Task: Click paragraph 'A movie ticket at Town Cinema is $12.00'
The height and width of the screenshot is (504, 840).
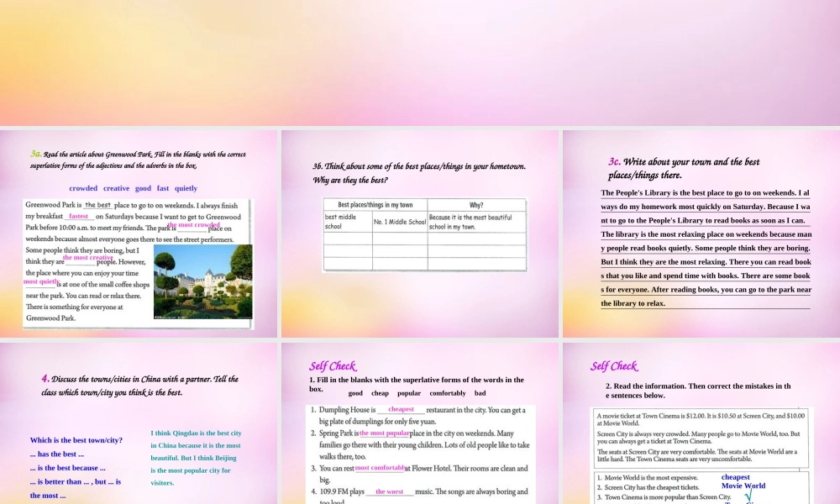Action: 701,419
